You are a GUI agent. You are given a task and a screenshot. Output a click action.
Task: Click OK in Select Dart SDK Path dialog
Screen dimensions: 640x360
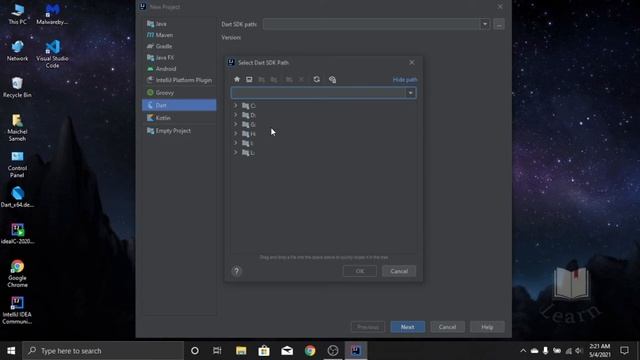[360, 271]
